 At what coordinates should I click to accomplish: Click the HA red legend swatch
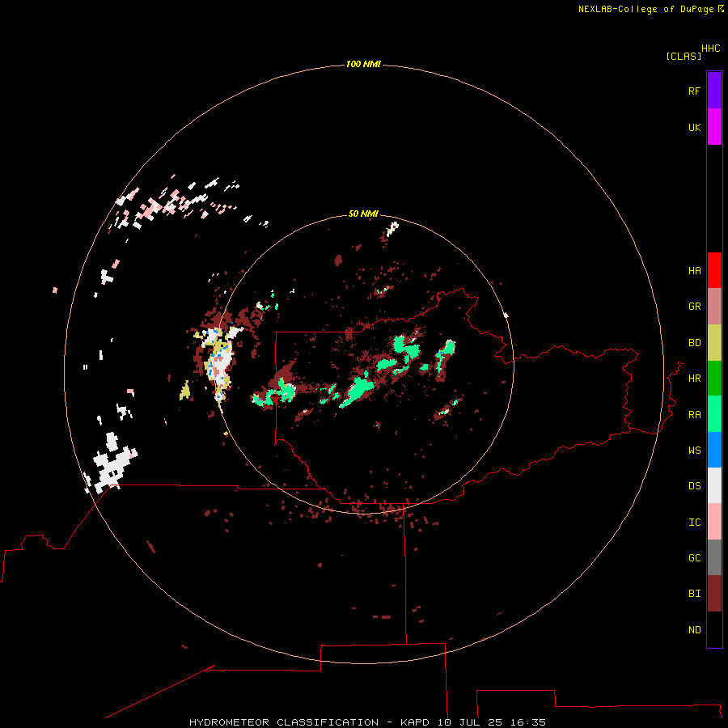(714, 270)
